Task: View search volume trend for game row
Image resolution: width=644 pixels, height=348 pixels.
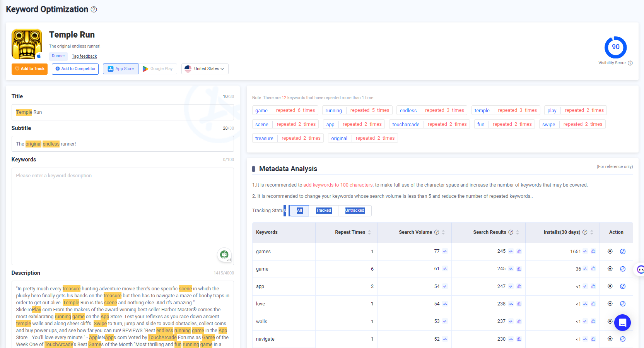Action: click(445, 269)
